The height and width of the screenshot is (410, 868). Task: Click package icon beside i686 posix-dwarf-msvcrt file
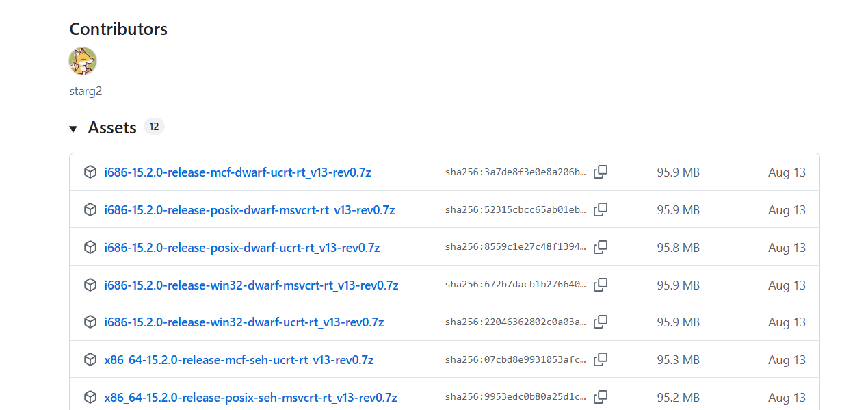tap(90, 210)
